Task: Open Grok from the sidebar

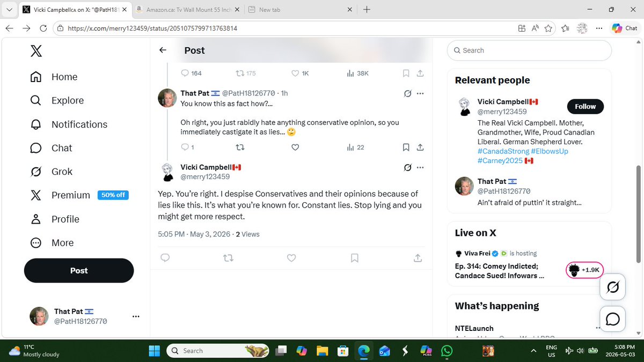Action: [x=51, y=172]
